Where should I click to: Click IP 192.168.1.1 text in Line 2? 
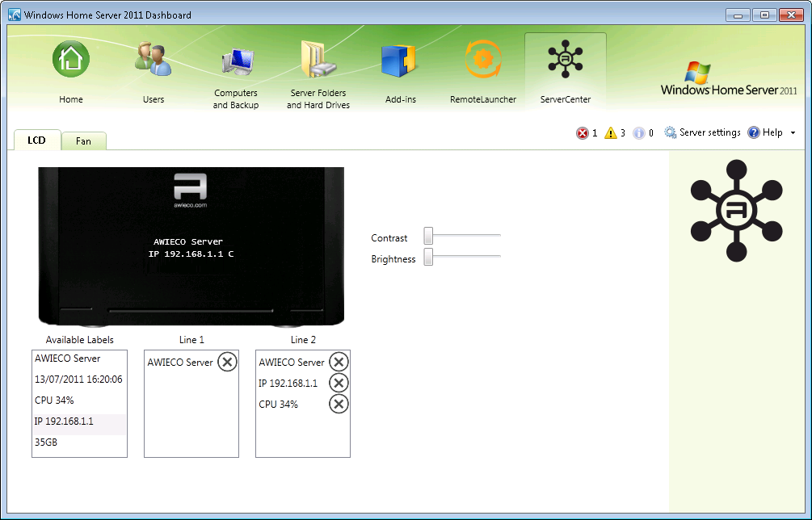pyautogui.click(x=288, y=383)
